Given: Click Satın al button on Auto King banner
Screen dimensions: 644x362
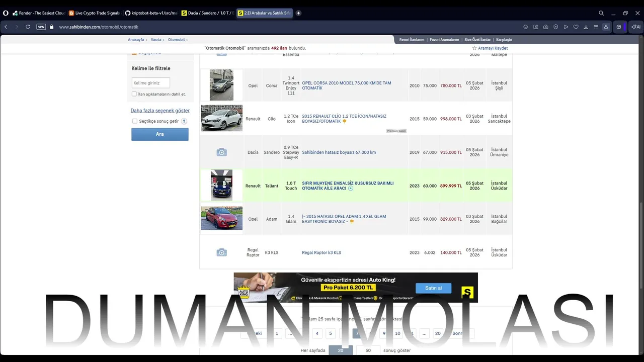Looking at the screenshot, I should tap(433, 288).
